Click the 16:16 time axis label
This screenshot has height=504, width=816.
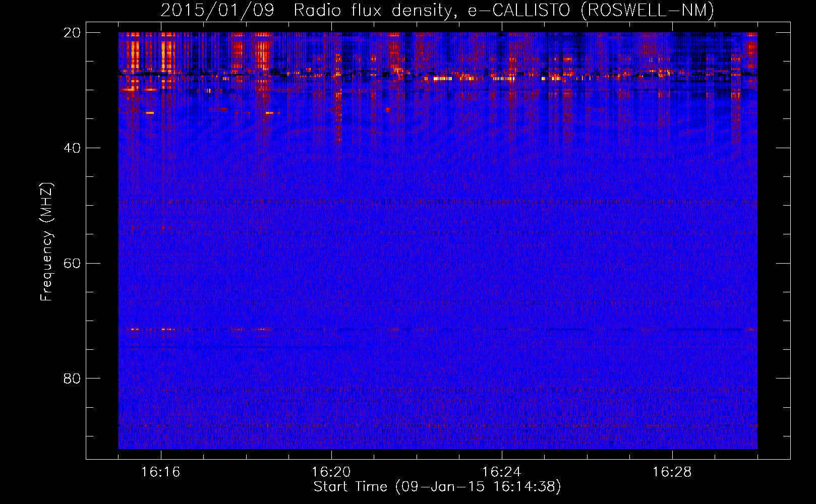point(160,472)
